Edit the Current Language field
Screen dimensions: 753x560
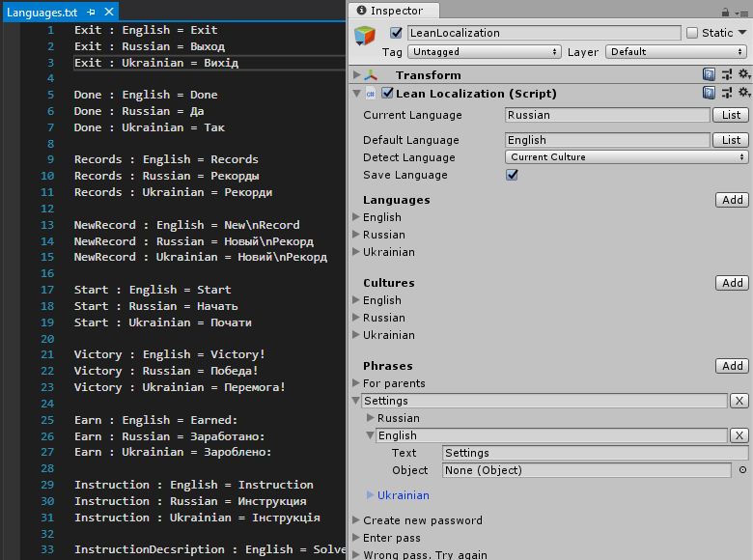[607, 115]
